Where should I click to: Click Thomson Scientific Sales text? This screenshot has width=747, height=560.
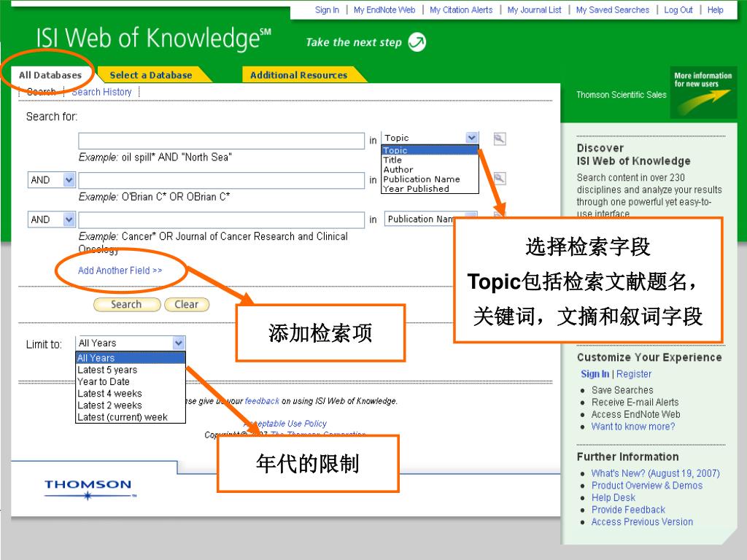[x=622, y=94]
